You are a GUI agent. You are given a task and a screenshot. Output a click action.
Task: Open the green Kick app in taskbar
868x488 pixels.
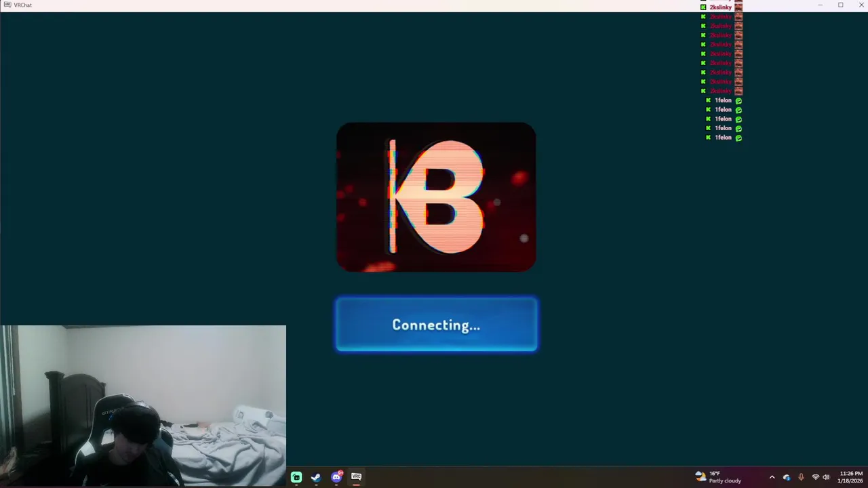point(296,477)
